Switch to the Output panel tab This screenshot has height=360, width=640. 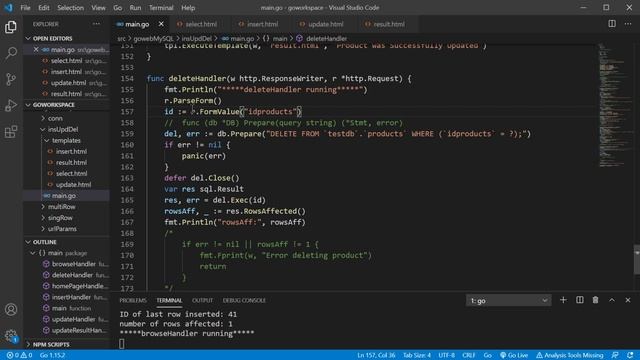(202, 300)
